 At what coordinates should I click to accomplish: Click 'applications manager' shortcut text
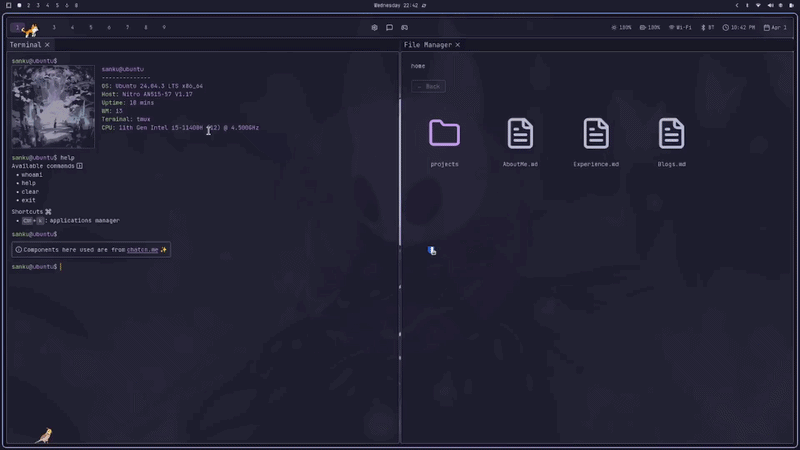[x=85, y=220]
